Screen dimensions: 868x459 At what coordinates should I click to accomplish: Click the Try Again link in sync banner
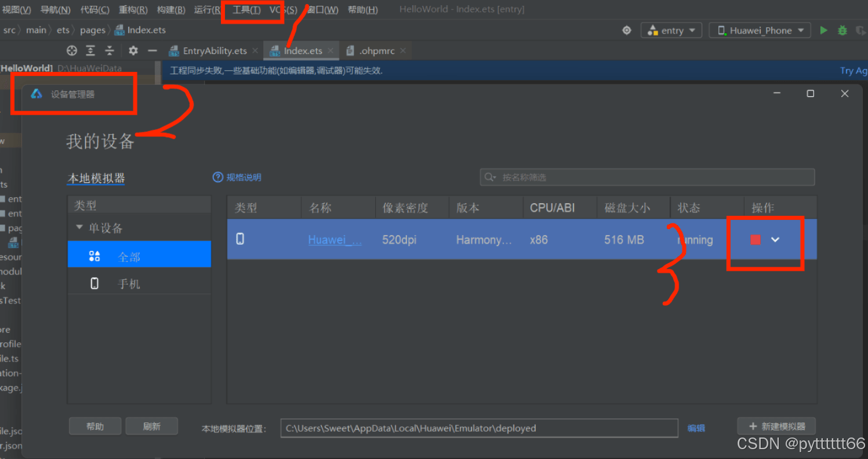click(x=854, y=70)
